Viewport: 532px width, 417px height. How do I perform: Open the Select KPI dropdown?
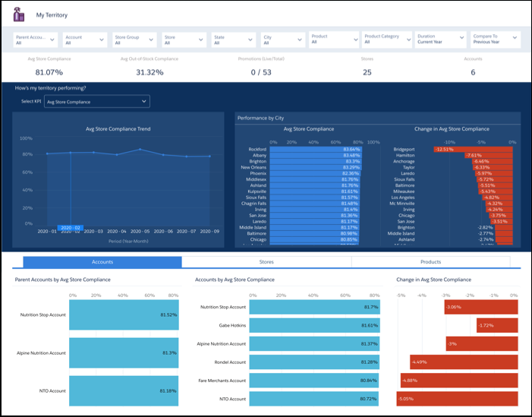point(97,102)
